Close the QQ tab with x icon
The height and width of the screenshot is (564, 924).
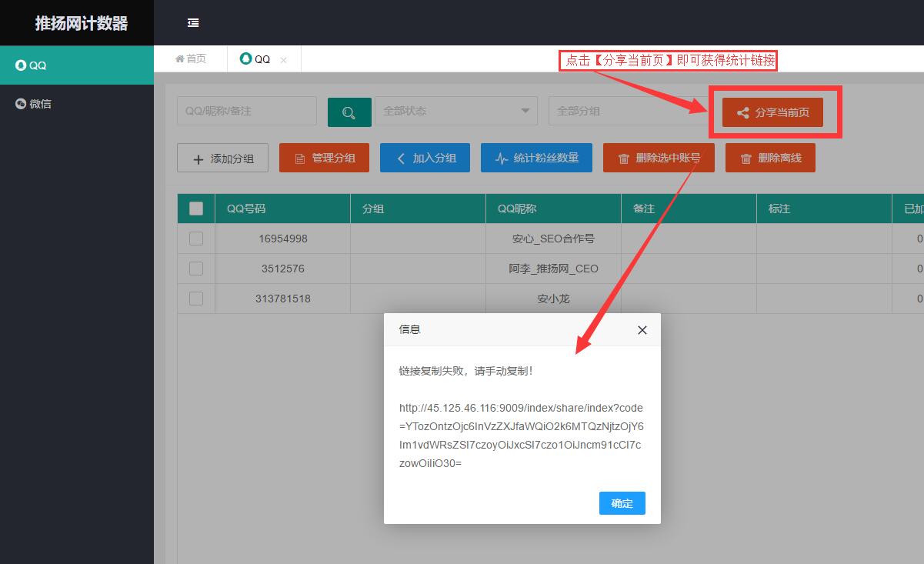283,60
